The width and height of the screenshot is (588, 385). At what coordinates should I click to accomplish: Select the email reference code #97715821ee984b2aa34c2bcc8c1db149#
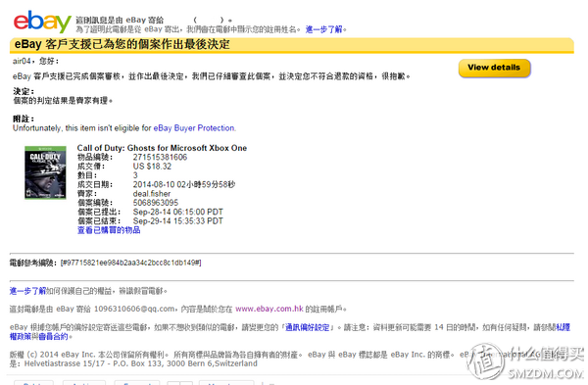tap(131, 263)
